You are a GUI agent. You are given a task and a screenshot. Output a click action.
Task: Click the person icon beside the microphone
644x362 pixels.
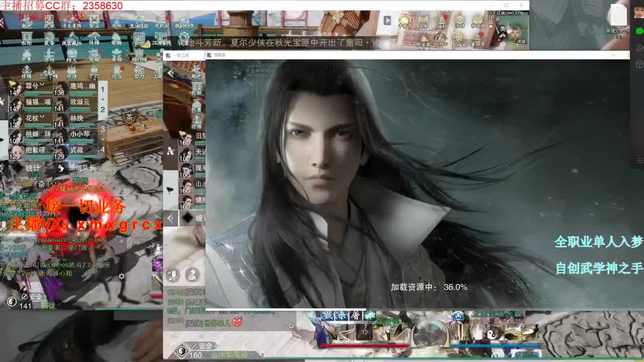pos(191,275)
